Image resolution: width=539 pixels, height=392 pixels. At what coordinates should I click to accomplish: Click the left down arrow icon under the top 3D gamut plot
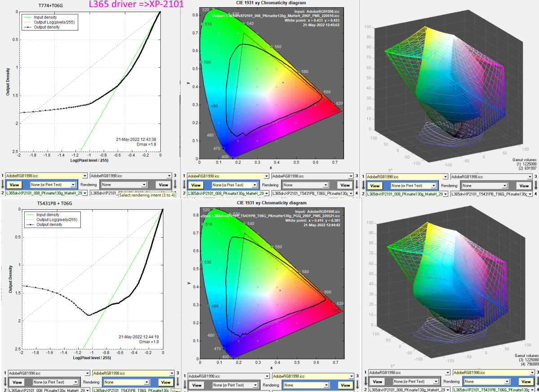(363, 185)
